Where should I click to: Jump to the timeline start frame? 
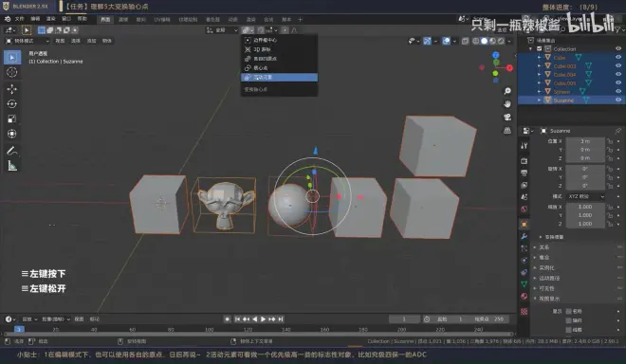point(237,319)
